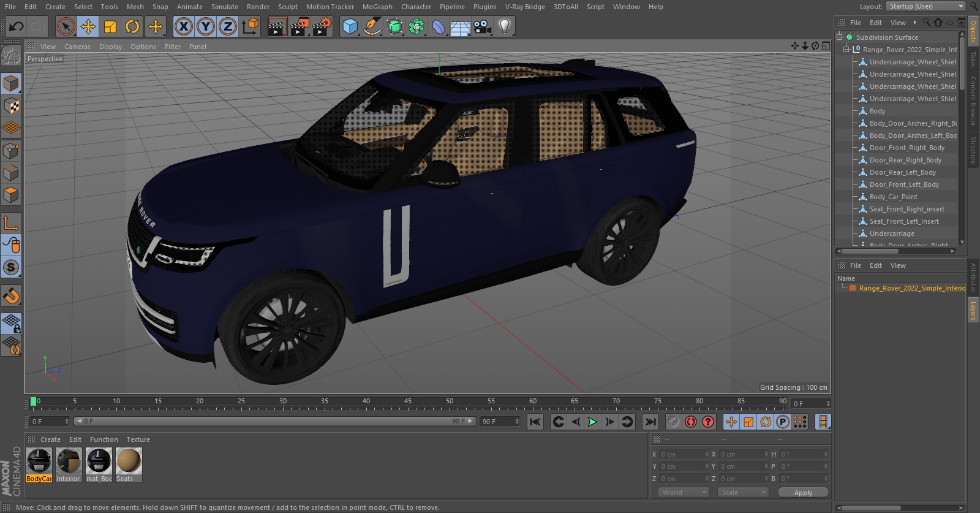Render view with clapperboard icon

[x=277, y=26]
